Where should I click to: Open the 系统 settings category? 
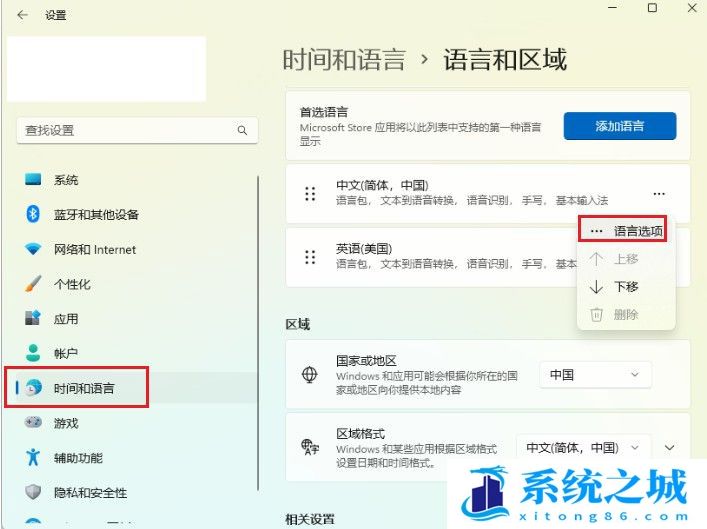pyautogui.click(x=66, y=180)
